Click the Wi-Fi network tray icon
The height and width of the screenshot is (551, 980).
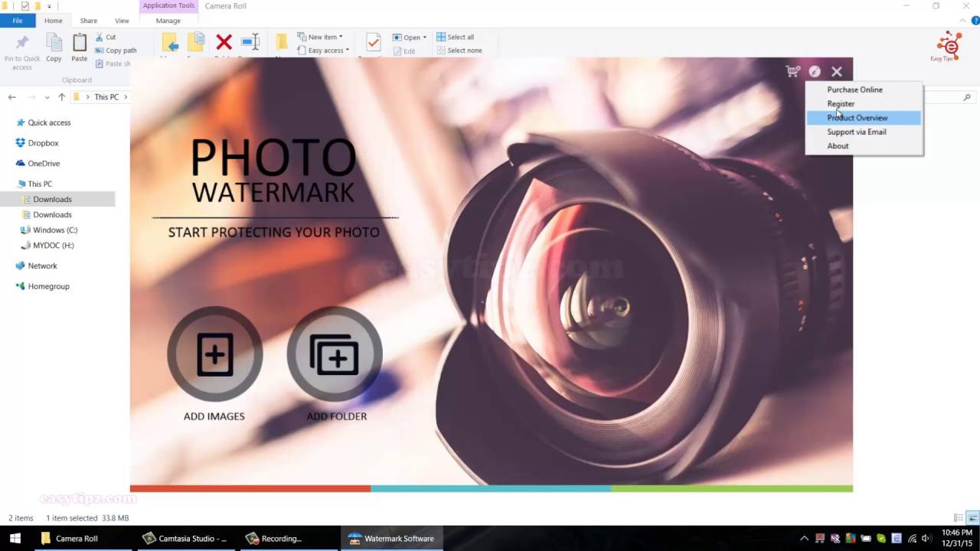pos(912,539)
